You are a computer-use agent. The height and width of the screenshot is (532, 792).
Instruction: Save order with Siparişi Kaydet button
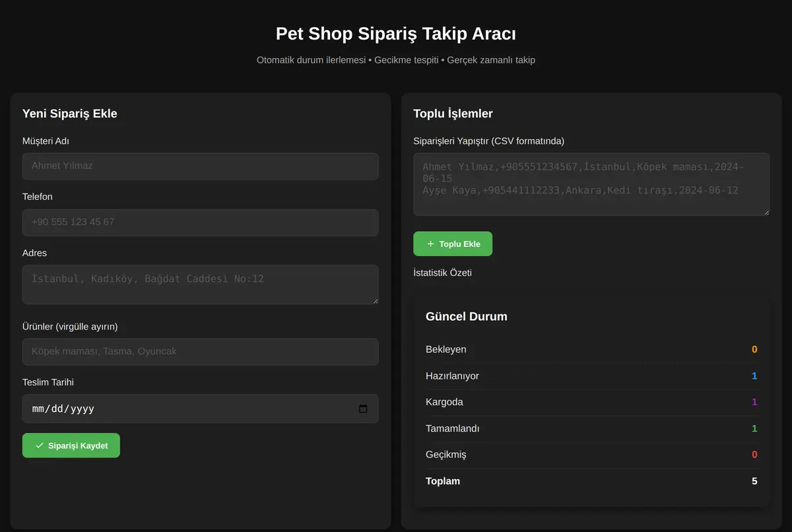pyautogui.click(x=71, y=446)
